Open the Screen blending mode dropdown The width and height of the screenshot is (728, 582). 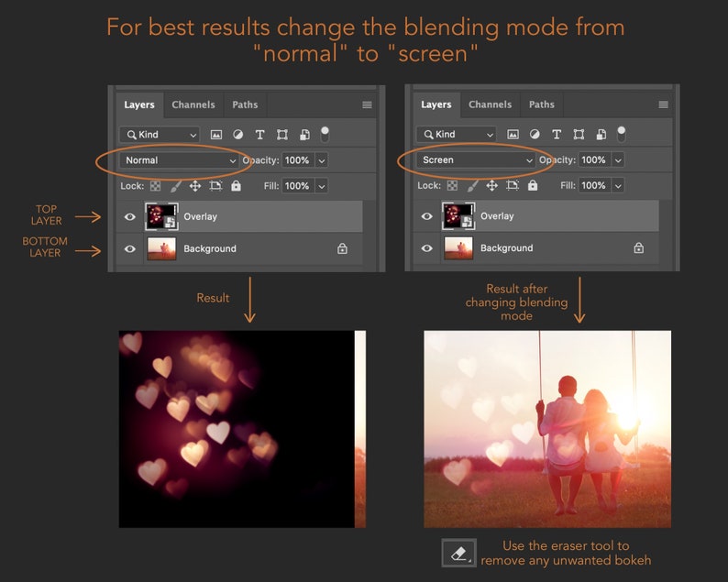pos(476,160)
